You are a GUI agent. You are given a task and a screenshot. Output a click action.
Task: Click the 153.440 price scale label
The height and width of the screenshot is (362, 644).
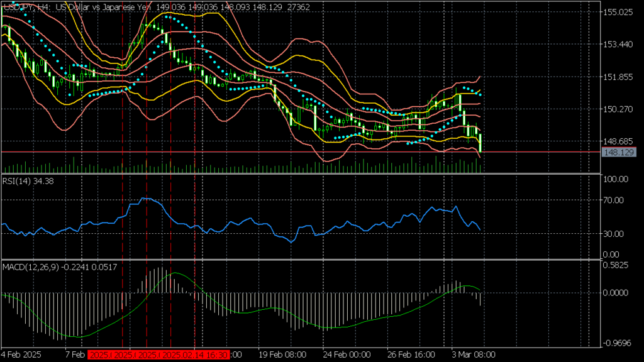tap(618, 44)
